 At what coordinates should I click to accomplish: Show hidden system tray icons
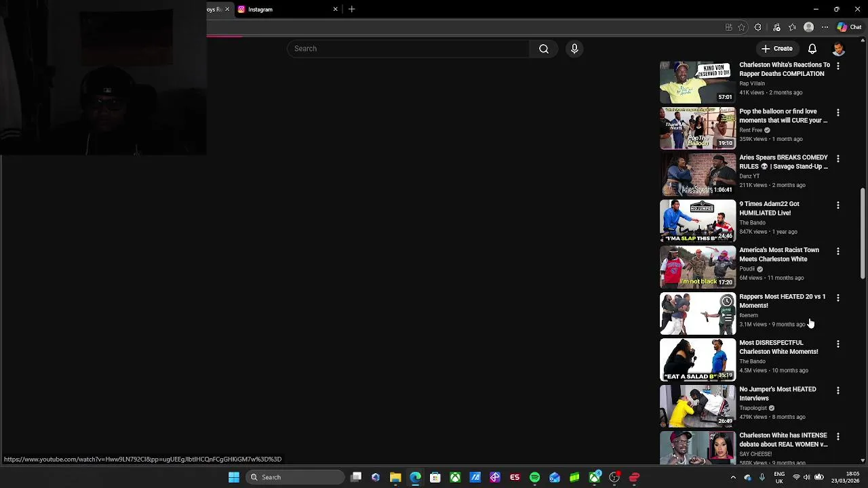(x=733, y=477)
